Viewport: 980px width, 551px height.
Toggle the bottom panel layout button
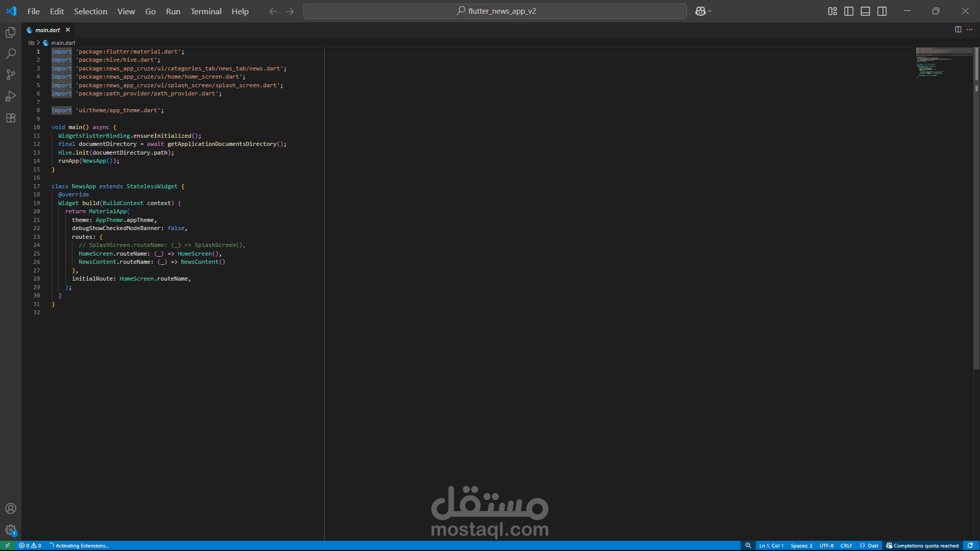click(x=865, y=11)
